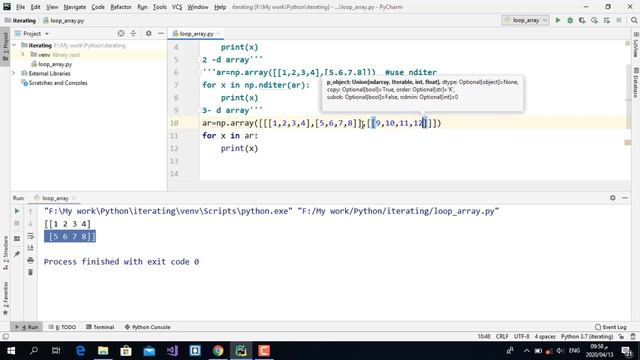The height and width of the screenshot is (360, 640).
Task: Click the Stop icon in Run panel
Action: click(17, 223)
